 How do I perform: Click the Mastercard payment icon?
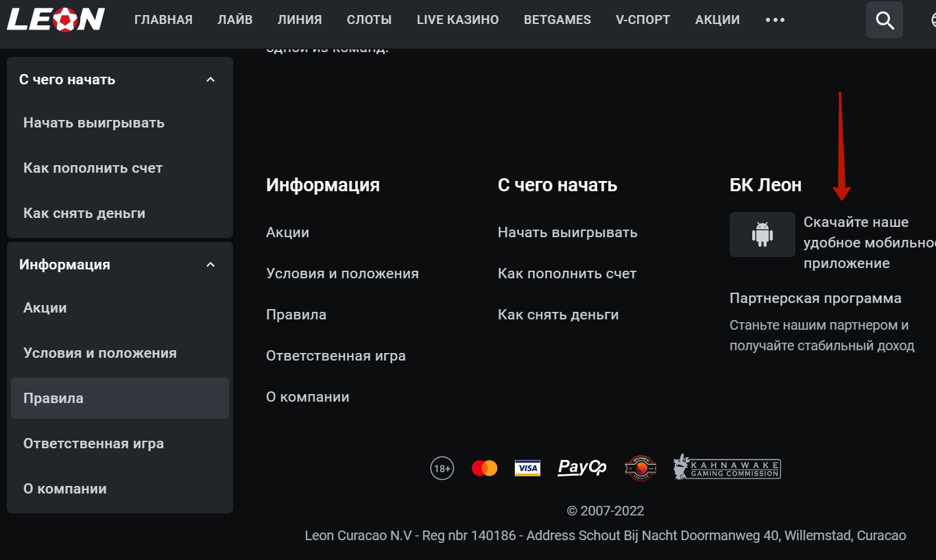pos(485,467)
